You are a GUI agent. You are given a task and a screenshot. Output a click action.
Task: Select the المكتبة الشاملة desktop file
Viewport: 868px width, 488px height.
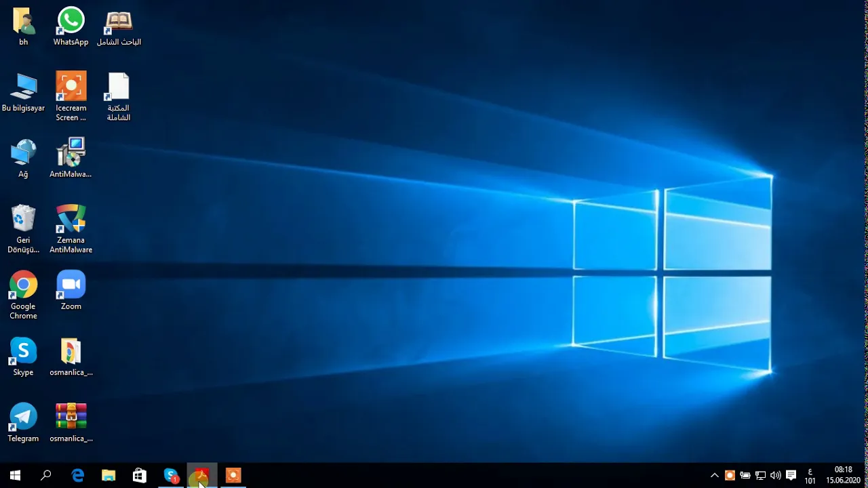[x=119, y=97]
